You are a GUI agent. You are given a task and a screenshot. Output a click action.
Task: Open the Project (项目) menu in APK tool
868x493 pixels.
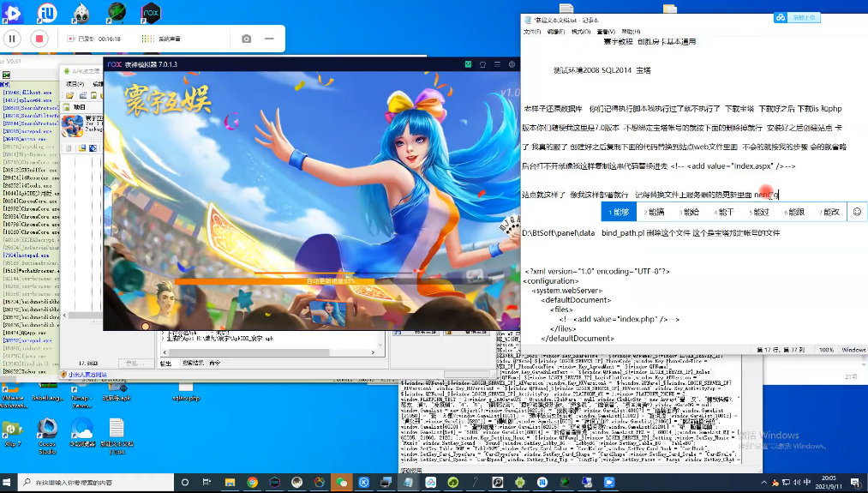[75, 84]
